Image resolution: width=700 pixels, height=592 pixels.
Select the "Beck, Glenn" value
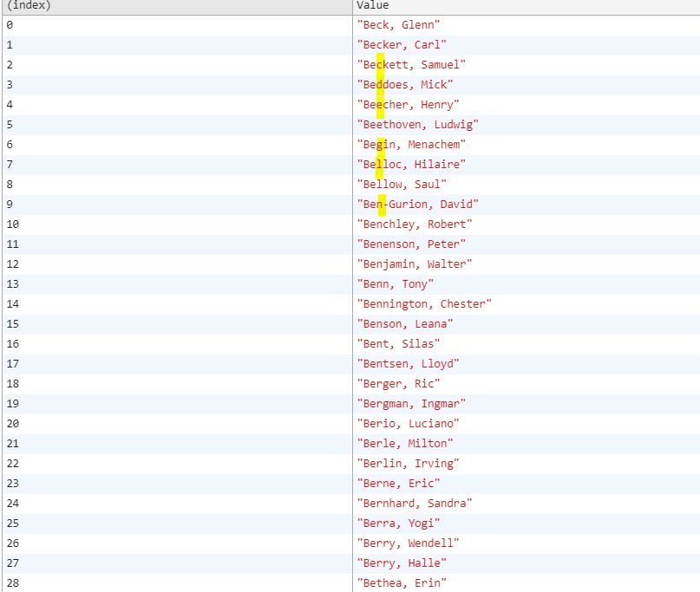(x=398, y=25)
